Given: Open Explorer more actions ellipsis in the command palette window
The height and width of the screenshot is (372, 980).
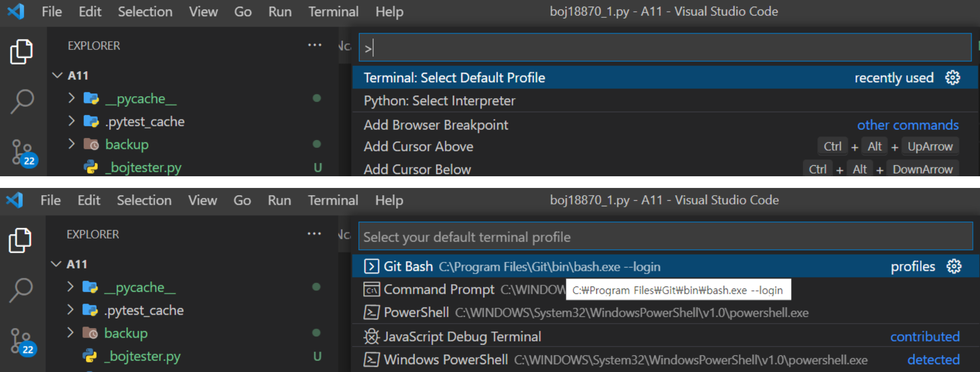Looking at the screenshot, I should pos(315,45).
